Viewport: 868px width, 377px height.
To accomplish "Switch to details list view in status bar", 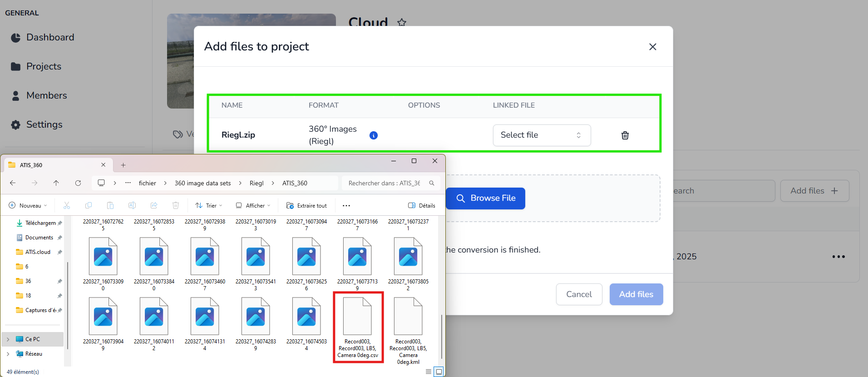I will 429,372.
